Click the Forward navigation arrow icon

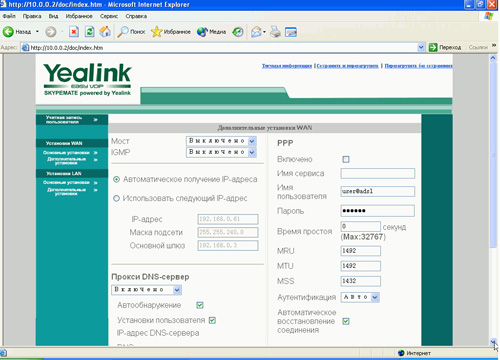tap(51, 32)
